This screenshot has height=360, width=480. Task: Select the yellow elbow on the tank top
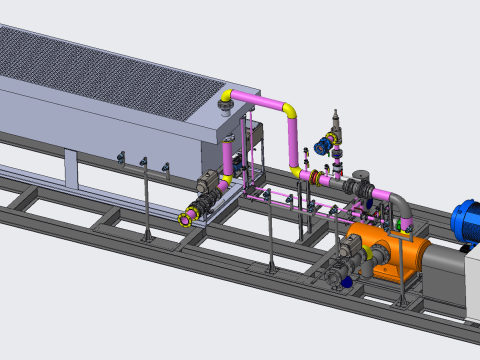[x=227, y=96]
